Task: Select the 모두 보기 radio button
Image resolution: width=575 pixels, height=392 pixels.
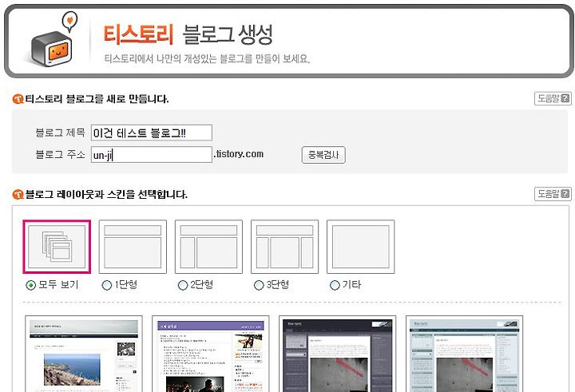Action: (31, 285)
